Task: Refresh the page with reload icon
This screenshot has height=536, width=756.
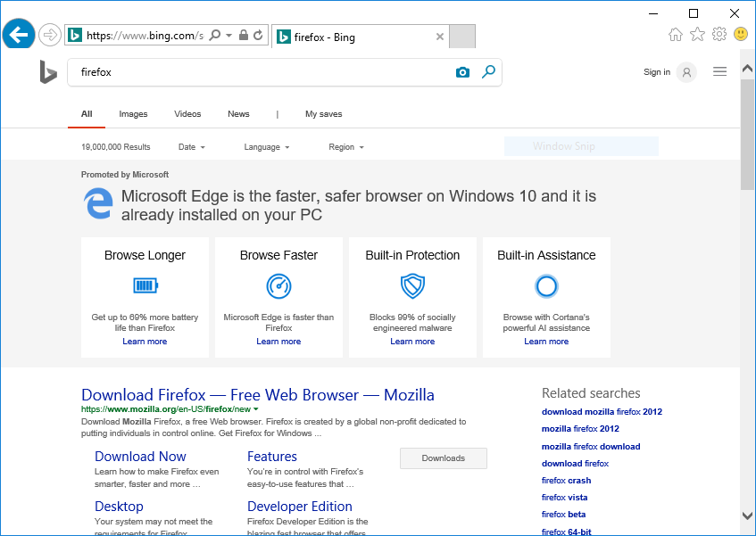Action: [258, 35]
